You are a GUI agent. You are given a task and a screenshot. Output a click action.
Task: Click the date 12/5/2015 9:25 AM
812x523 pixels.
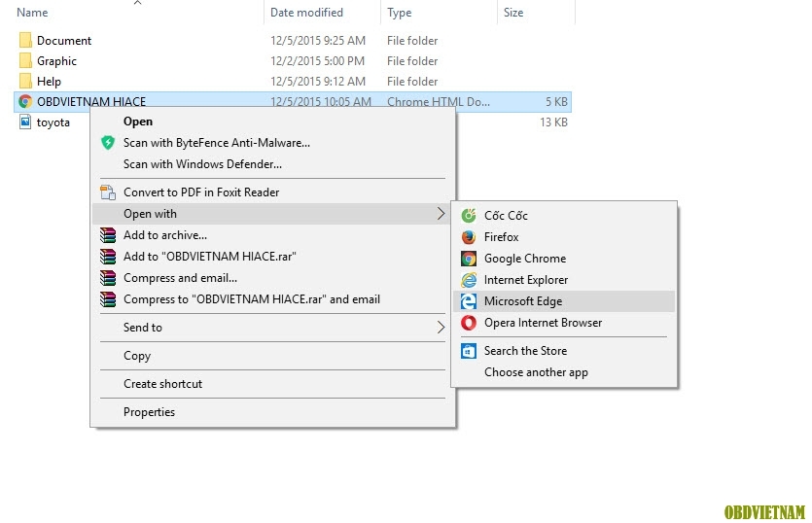click(318, 41)
